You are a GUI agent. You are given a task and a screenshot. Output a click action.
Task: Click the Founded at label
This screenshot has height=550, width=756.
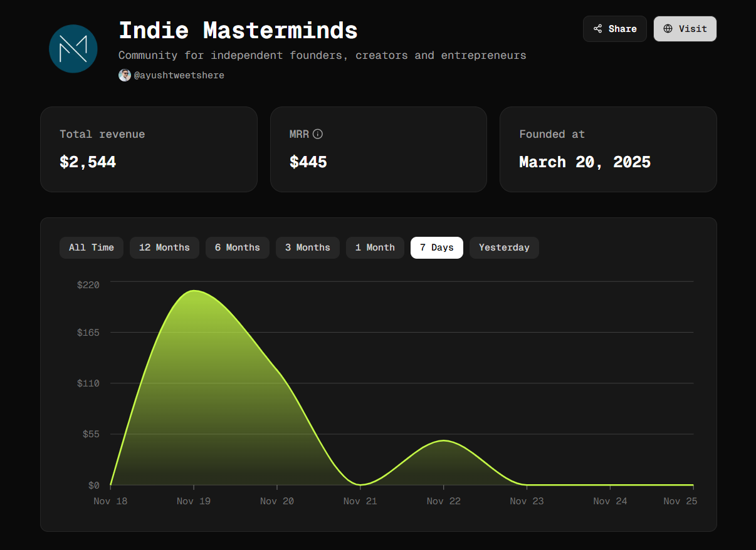point(552,134)
